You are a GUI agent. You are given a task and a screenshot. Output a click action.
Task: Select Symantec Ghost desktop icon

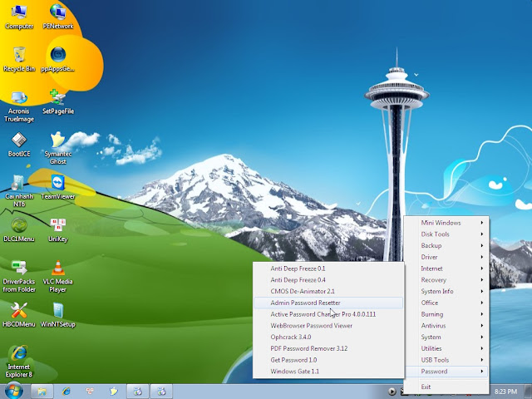point(58,148)
